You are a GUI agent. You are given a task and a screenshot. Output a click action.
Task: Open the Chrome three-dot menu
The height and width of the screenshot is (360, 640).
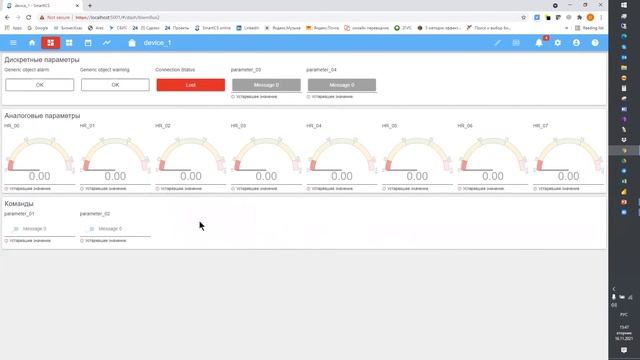coord(601,18)
